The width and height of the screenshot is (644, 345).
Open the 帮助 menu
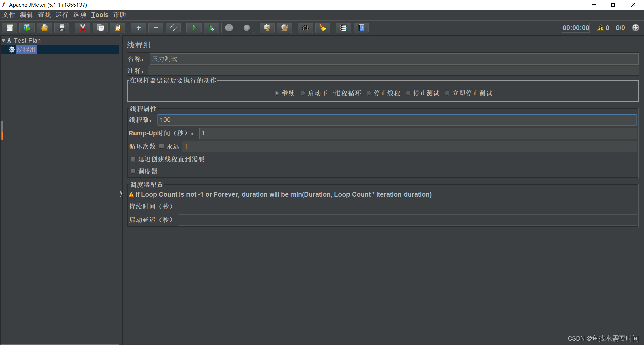point(119,15)
